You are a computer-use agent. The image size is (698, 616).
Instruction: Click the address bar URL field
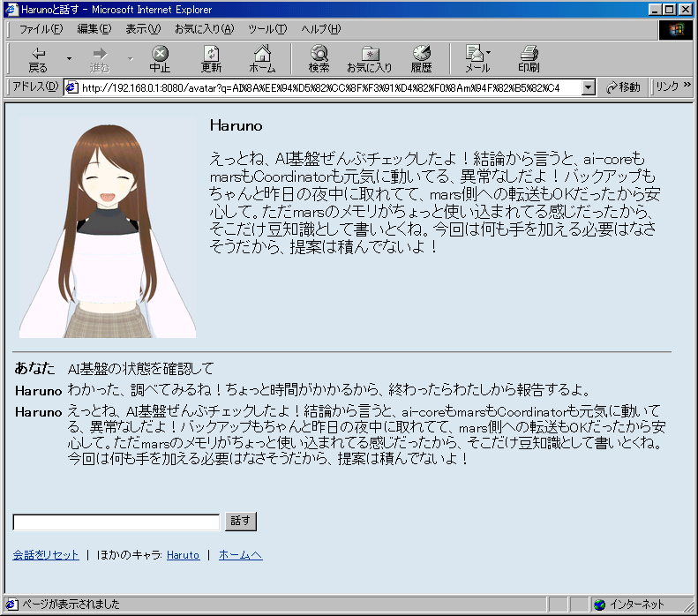tap(329, 87)
